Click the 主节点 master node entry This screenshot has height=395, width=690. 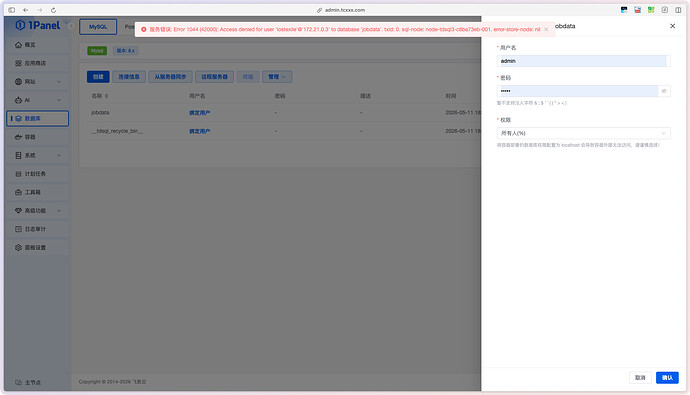tap(28, 382)
